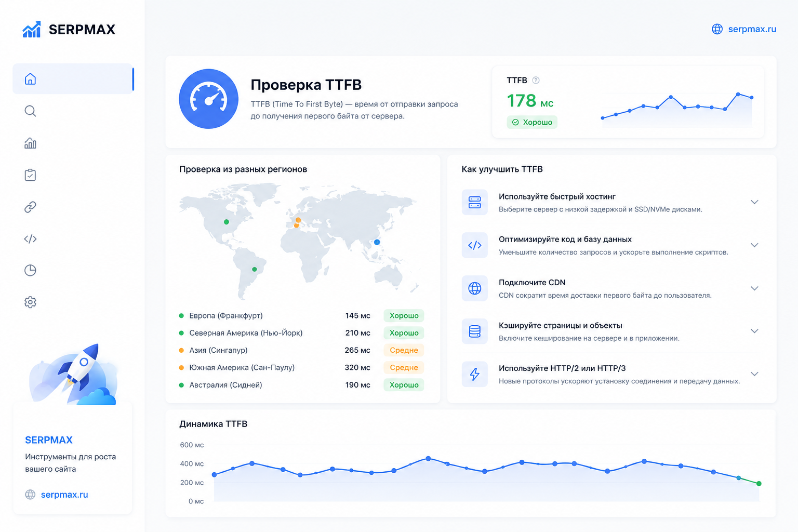Click the Динамика TTFB heading
The image size is (798, 532).
[x=214, y=424]
